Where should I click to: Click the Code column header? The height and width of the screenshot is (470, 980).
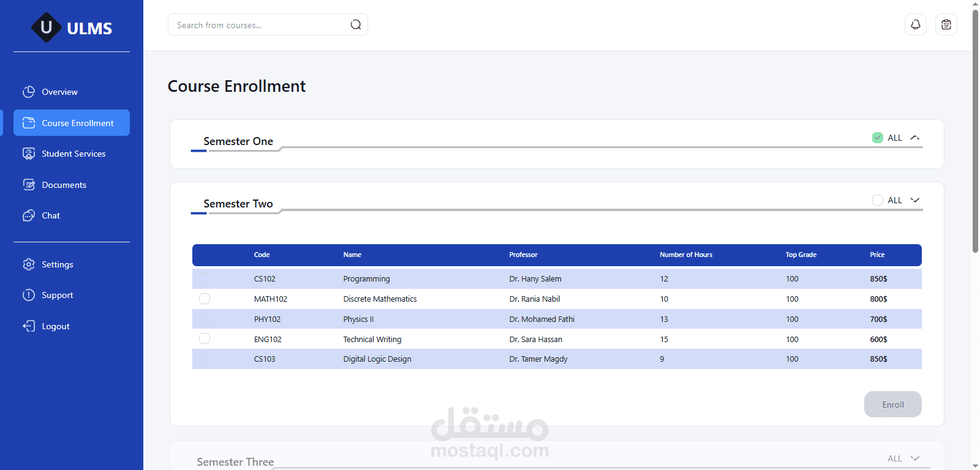click(262, 255)
